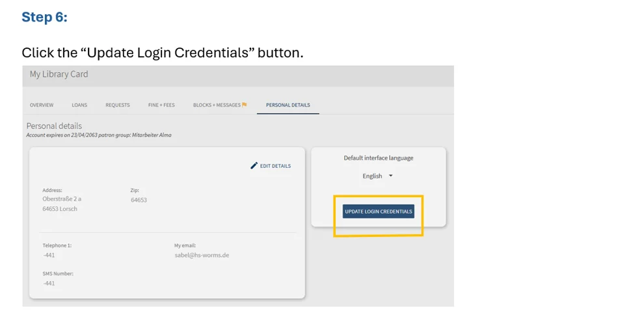Click the arrow next to English
This screenshot has height=317, width=644.
tap(390, 176)
